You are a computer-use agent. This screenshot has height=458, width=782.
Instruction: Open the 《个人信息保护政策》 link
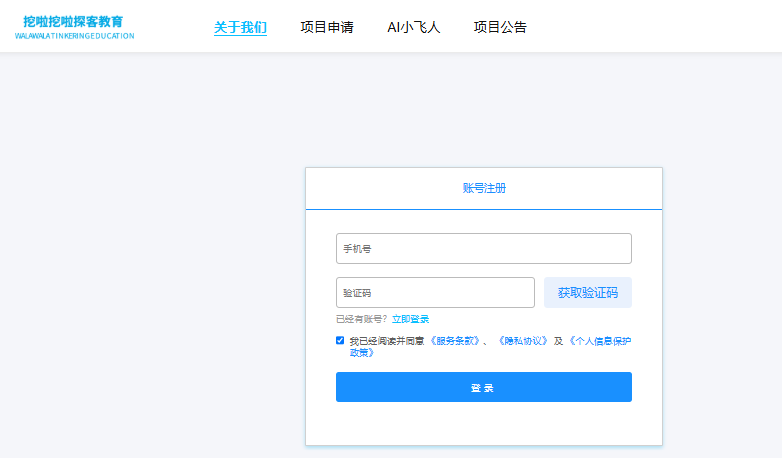click(x=598, y=341)
